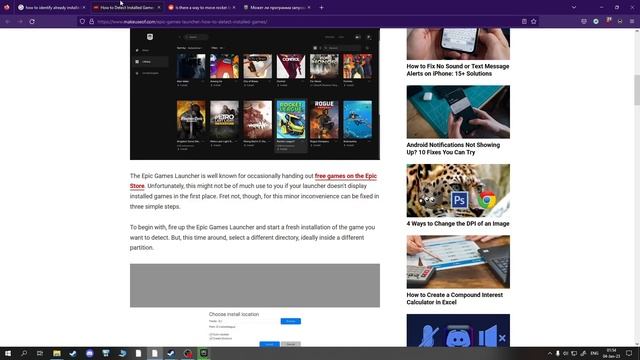The width and height of the screenshot is (640, 360).
Task: Expand the list all tabs chevron
Action: click(574, 7)
